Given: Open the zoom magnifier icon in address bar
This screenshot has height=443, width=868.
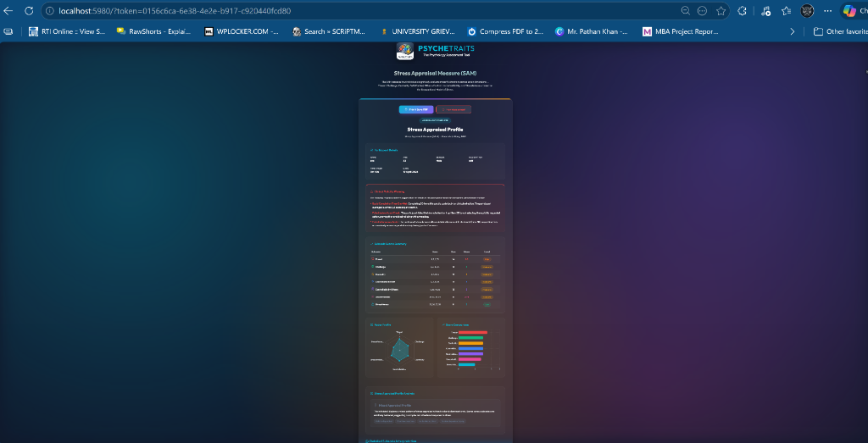Looking at the screenshot, I should point(685,10).
